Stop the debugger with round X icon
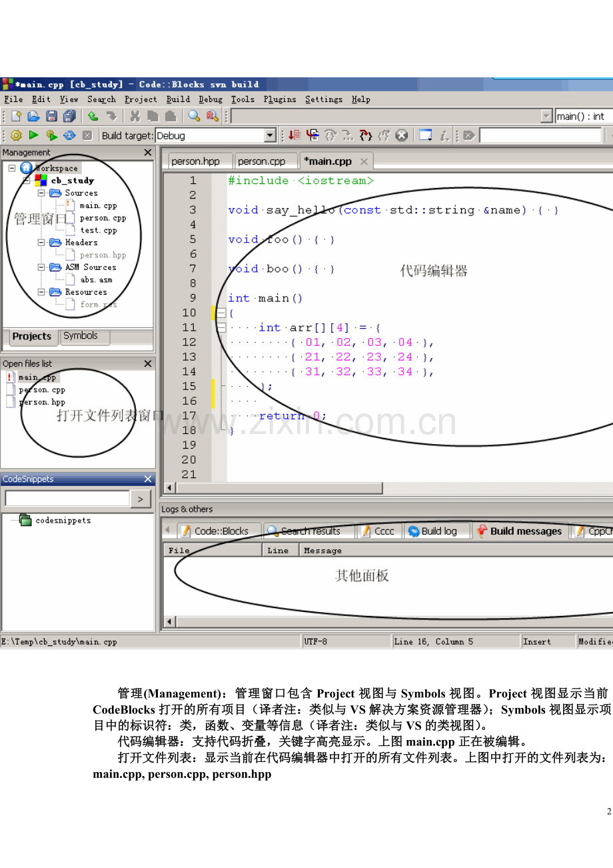The height and width of the screenshot is (868, 613). 401,135
